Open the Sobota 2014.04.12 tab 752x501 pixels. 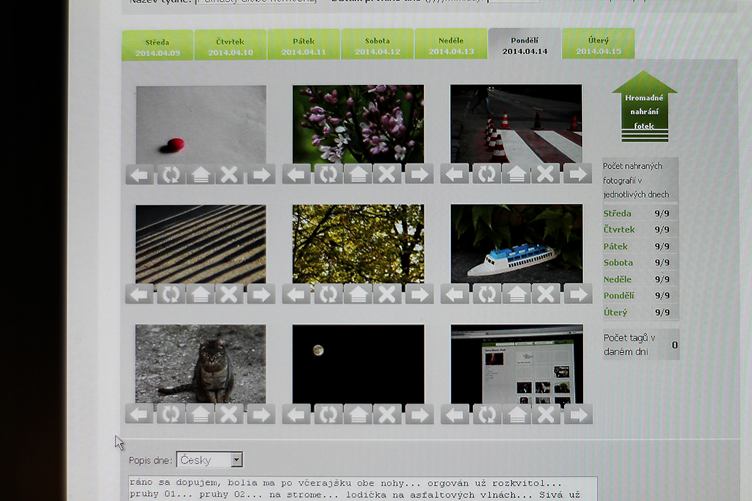(377, 45)
